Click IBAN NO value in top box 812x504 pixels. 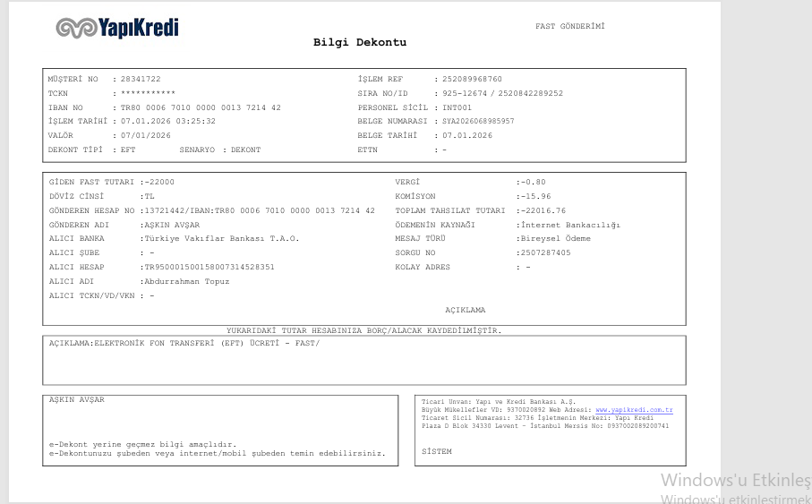[201, 107]
